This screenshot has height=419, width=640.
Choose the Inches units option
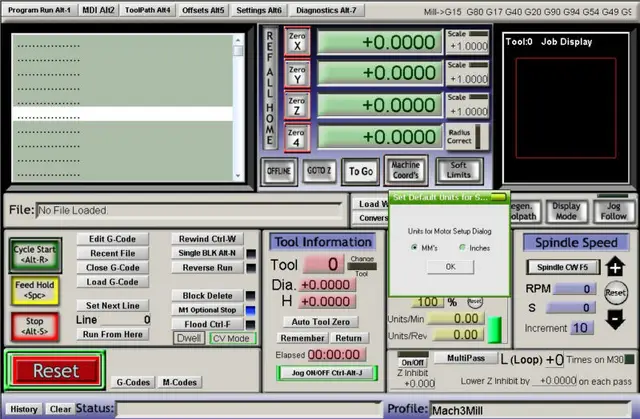(462, 246)
